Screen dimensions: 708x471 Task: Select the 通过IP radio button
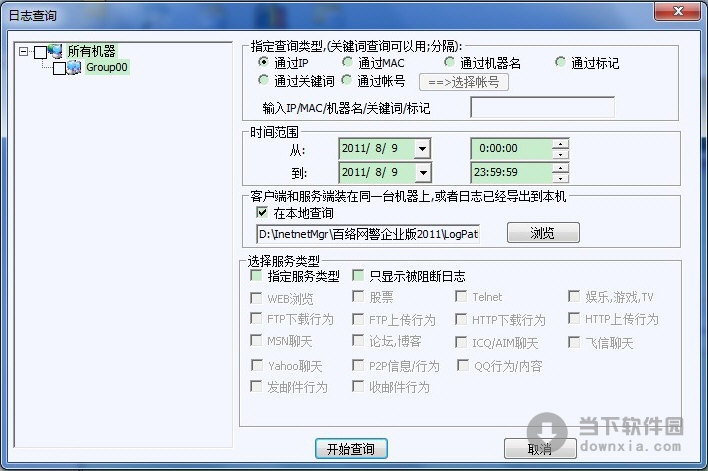(263, 61)
